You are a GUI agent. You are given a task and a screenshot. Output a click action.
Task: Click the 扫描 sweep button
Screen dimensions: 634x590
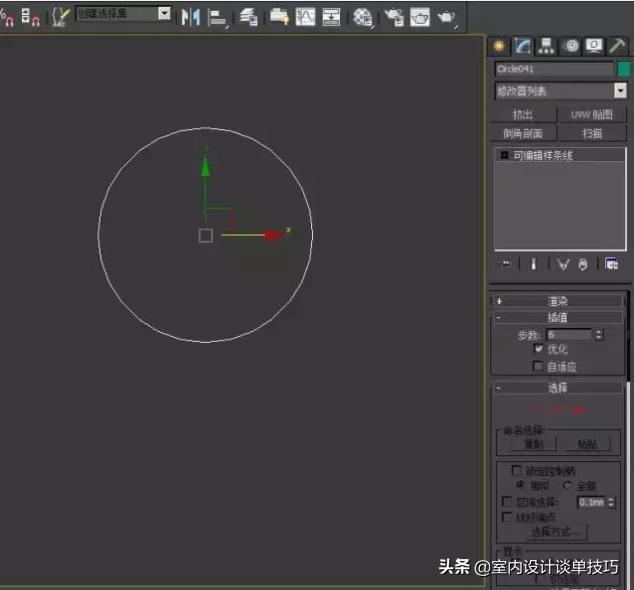click(x=592, y=134)
